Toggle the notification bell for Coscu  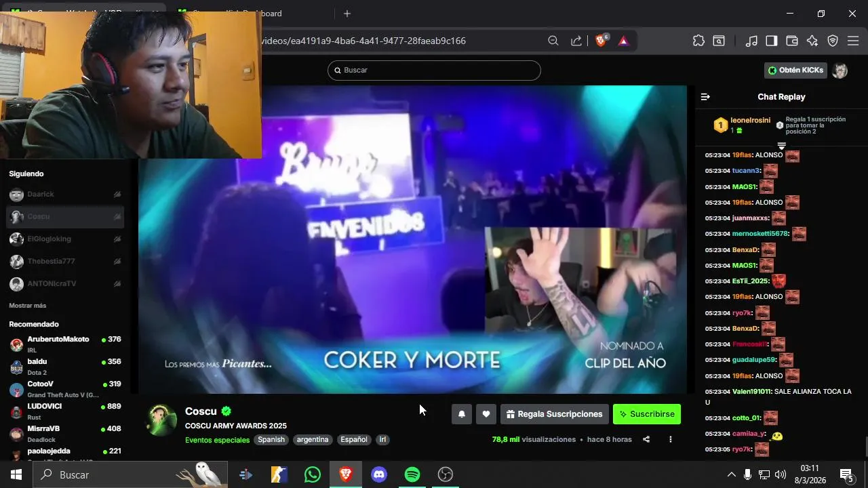point(462,414)
